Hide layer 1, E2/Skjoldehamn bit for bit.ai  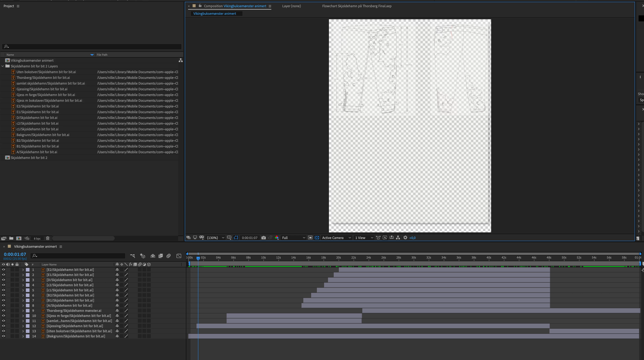(3, 270)
